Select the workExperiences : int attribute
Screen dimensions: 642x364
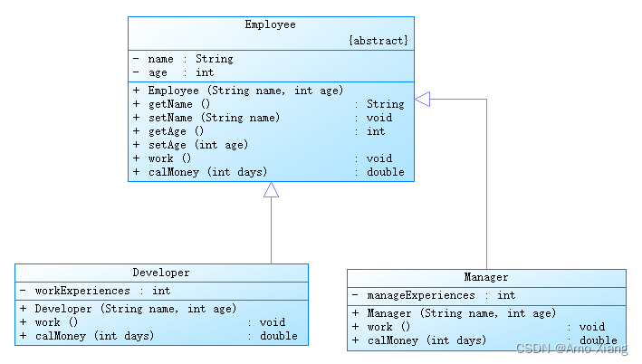95,291
